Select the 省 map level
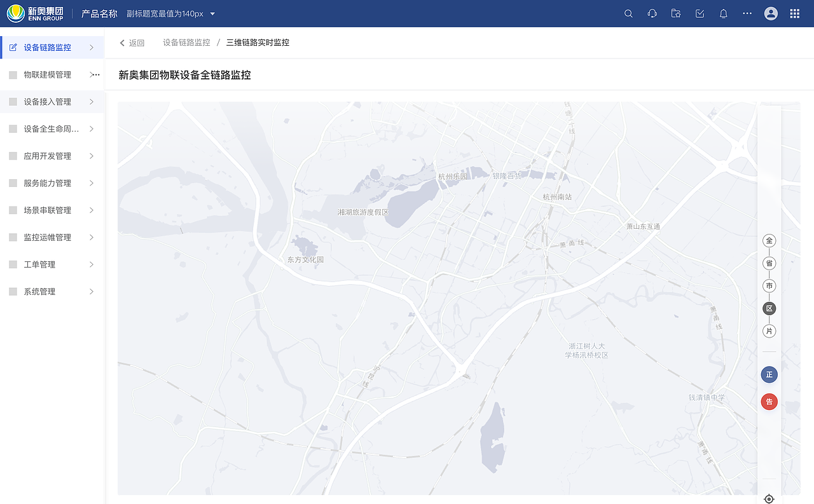 pyautogui.click(x=769, y=263)
